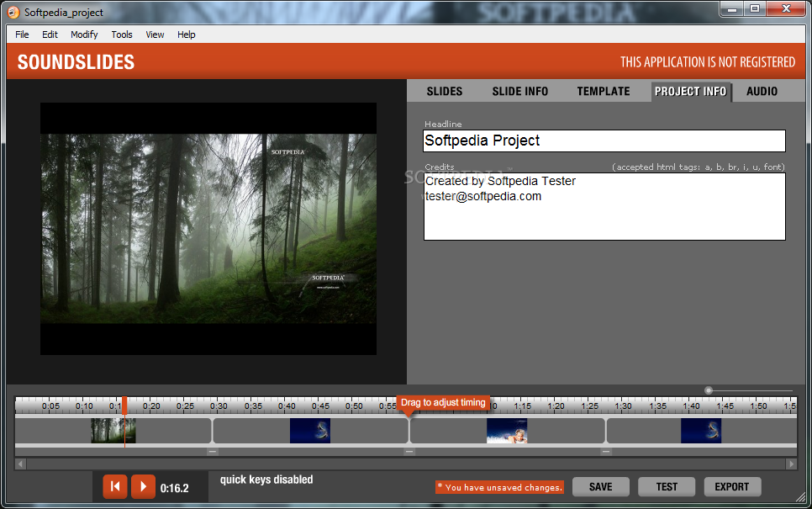The image size is (812, 509).
Task: Click into the Credits text area
Action: pyautogui.click(x=604, y=206)
